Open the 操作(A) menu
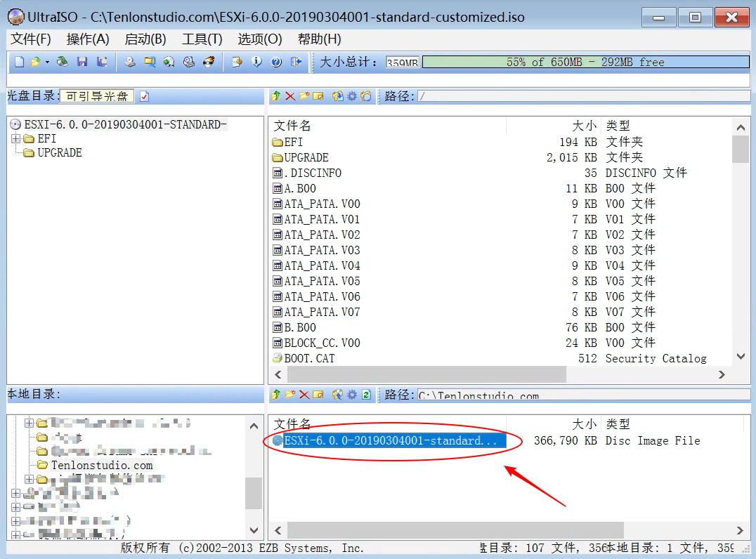756x559 pixels. click(88, 39)
